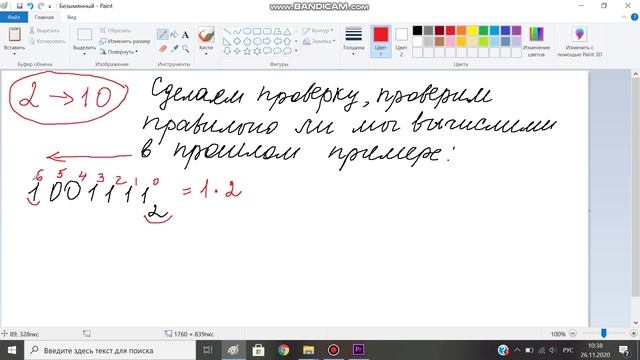This screenshot has height=360, width=640.
Task: Choose the six-point star shape
Action: 257,51
